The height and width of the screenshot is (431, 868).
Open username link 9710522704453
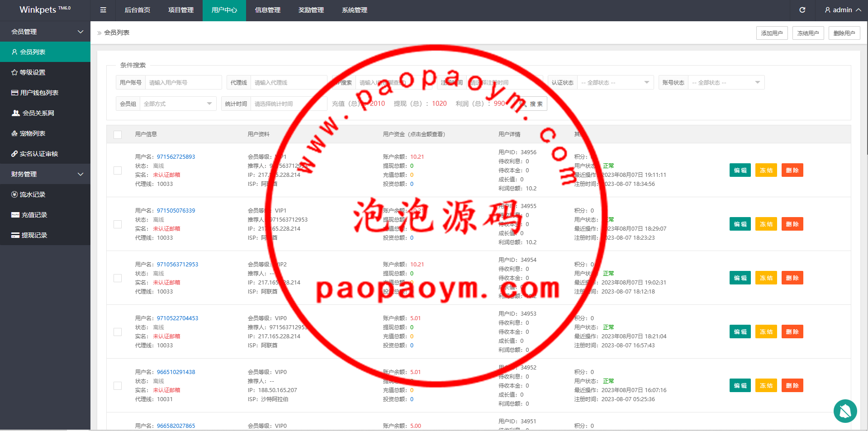coord(177,318)
